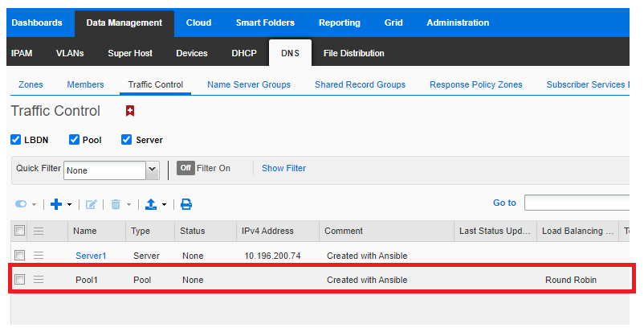644x332 pixels.
Task: Click the Export upload icon
Action: pos(151,204)
